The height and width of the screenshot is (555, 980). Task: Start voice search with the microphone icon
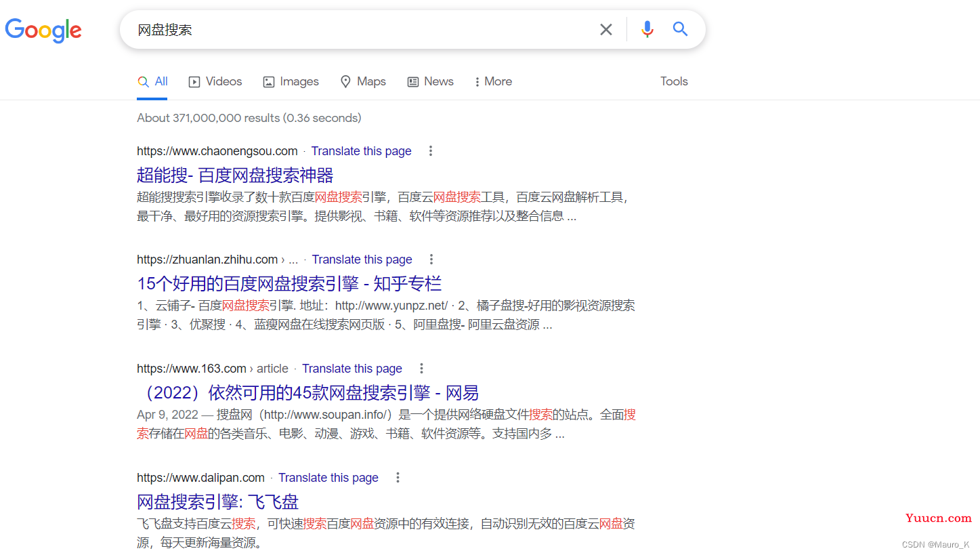point(647,29)
